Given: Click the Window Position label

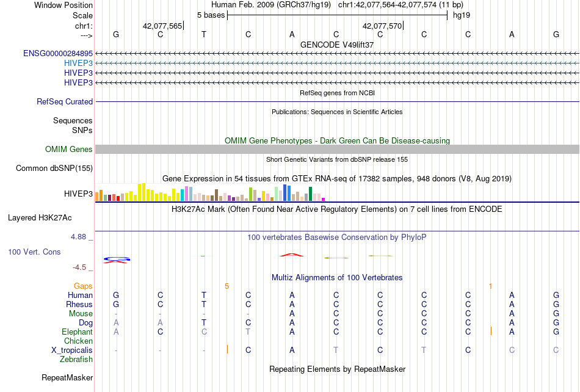Looking at the screenshot, I should [63, 5].
